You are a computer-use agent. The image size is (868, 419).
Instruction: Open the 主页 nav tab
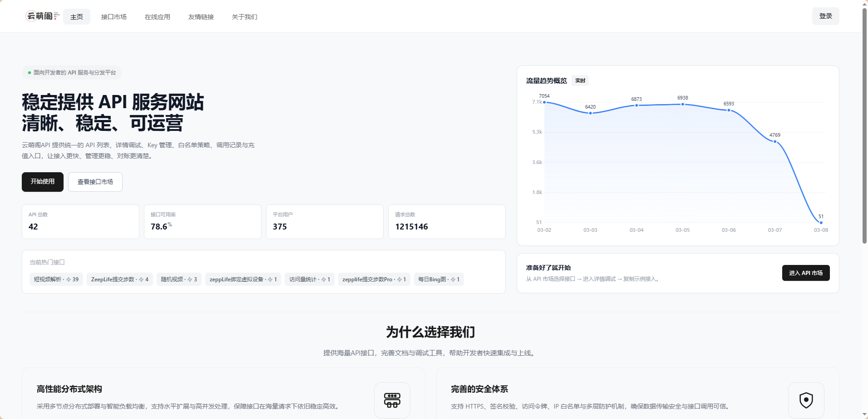[77, 17]
